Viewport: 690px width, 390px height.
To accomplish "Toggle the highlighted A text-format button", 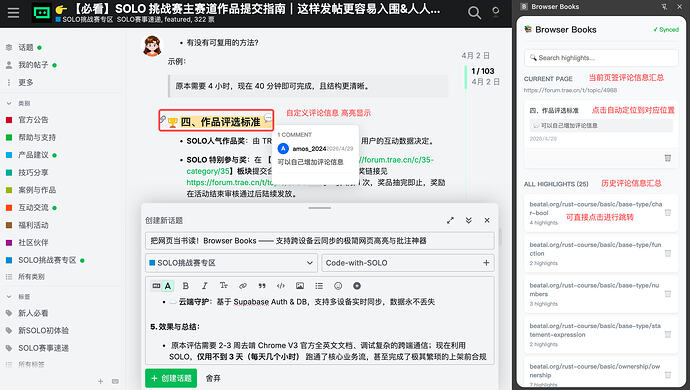I will pos(168,286).
